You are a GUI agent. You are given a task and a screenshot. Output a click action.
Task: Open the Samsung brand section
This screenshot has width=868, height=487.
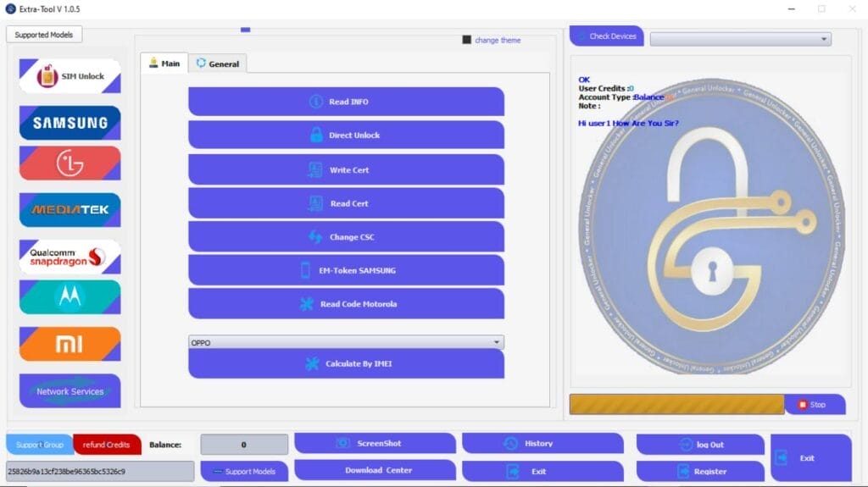(x=70, y=123)
